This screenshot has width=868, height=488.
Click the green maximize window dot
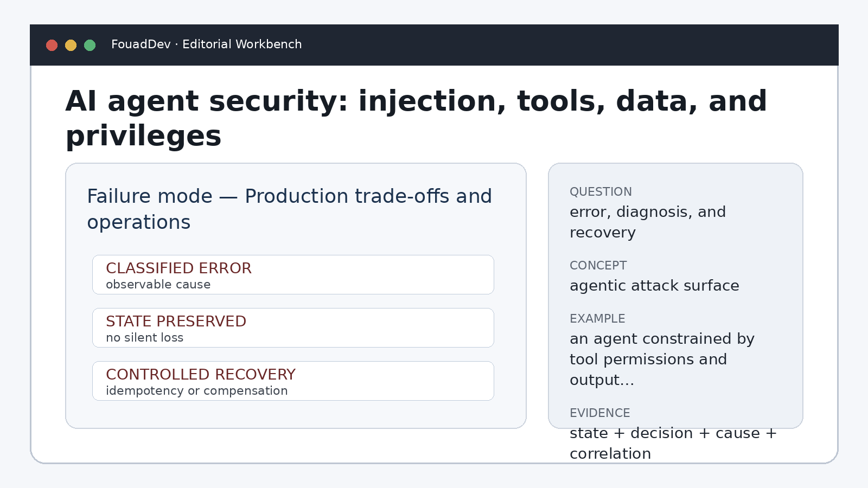pyautogui.click(x=90, y=45)
